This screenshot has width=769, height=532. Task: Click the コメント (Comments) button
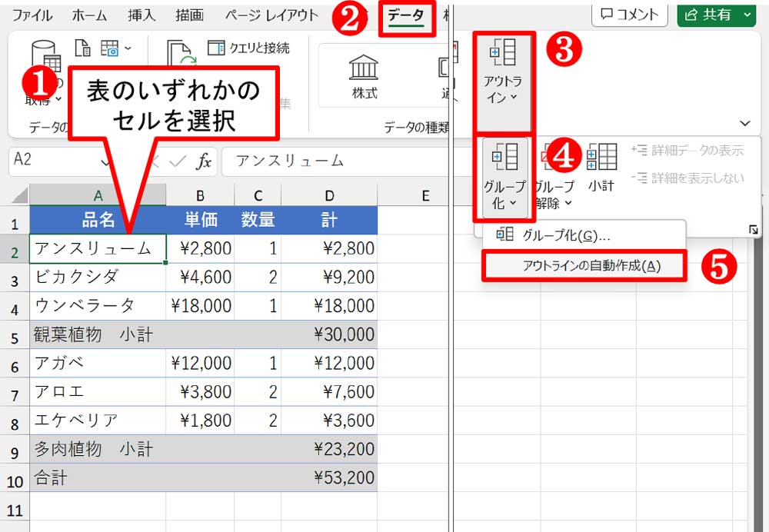pos(629,15)
